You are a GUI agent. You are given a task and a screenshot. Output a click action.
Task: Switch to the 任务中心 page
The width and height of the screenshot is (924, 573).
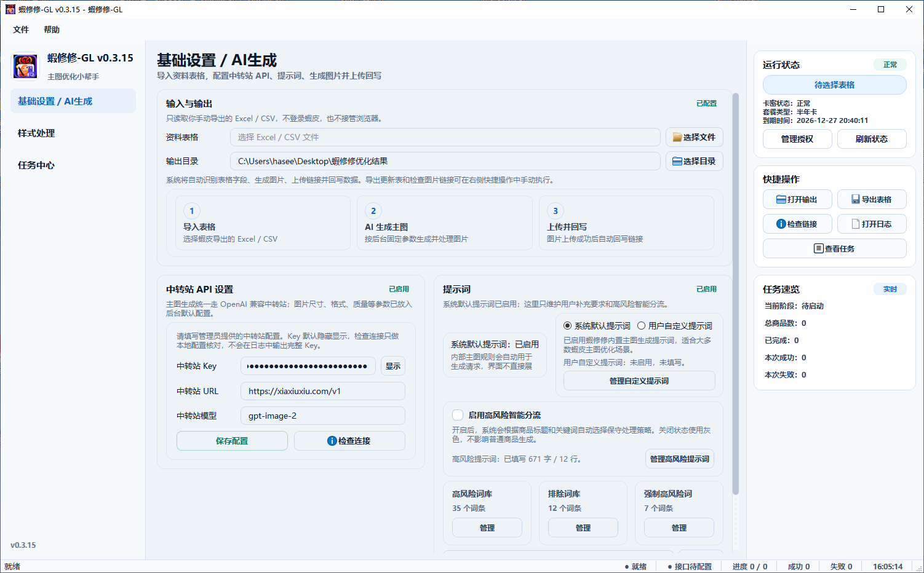(73, 165)
